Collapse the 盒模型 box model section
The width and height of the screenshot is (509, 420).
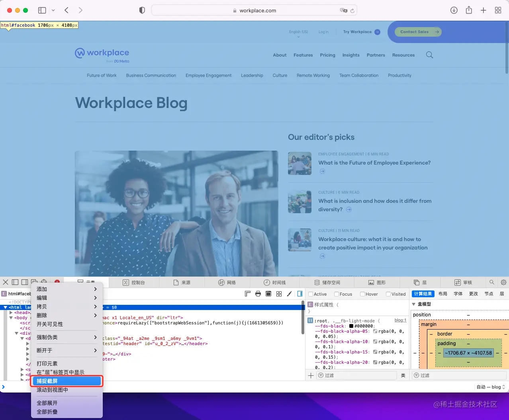tap(414, 304)
